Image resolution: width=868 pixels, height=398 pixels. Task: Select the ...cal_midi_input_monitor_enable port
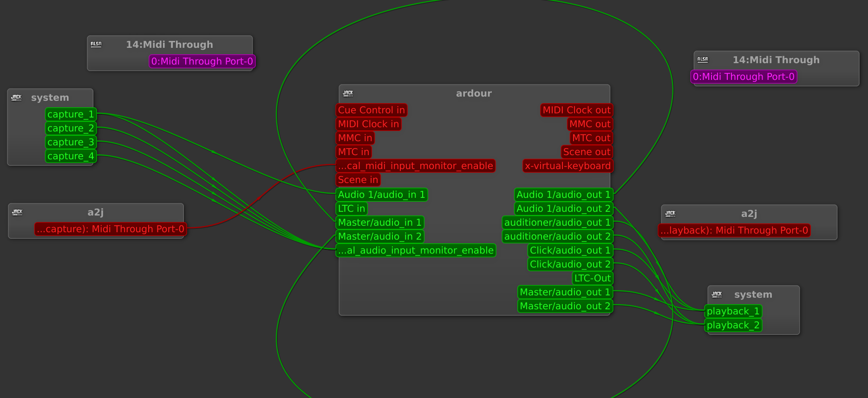pos(416,166)
